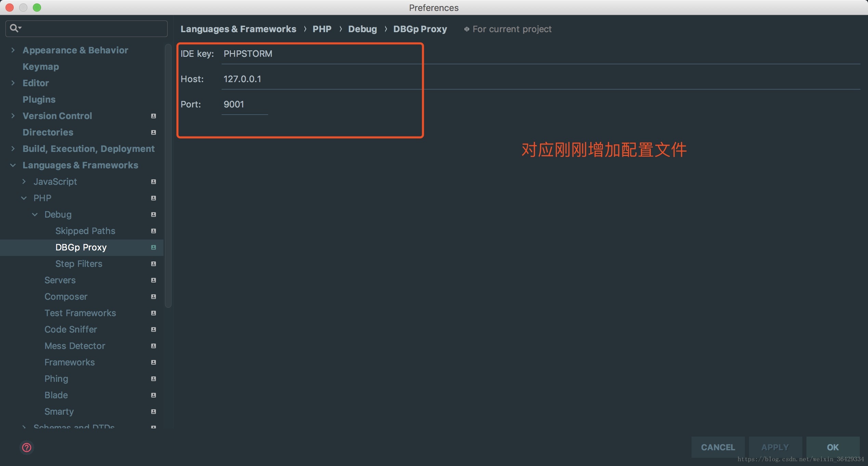Viewport: 868px width, 466px height.
Task: Expand the Editor settings section
Action: tap(13, 83)
